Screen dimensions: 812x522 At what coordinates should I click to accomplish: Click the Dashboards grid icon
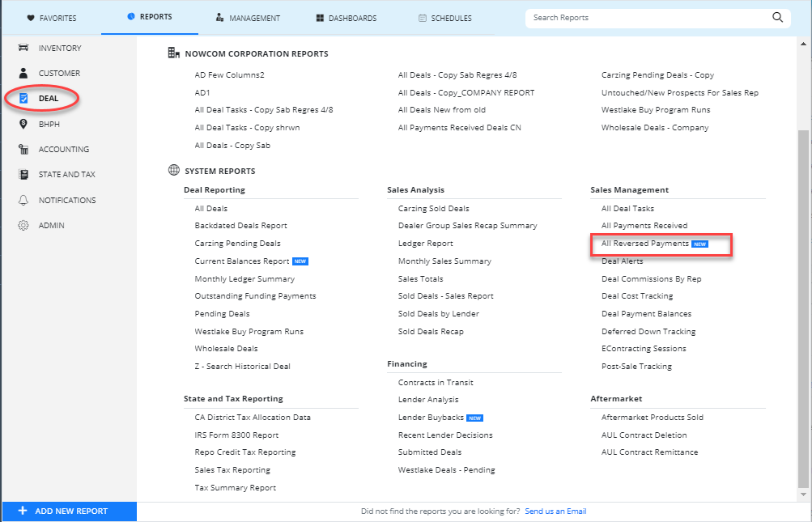click(320, 18)
